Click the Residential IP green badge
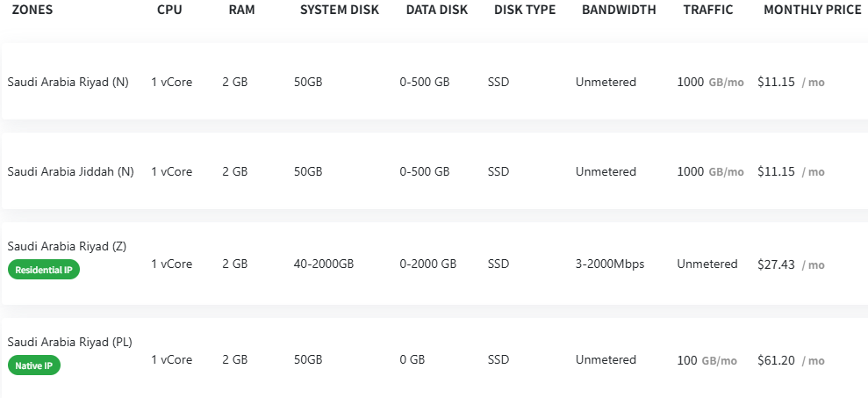 tap(44, 270)
